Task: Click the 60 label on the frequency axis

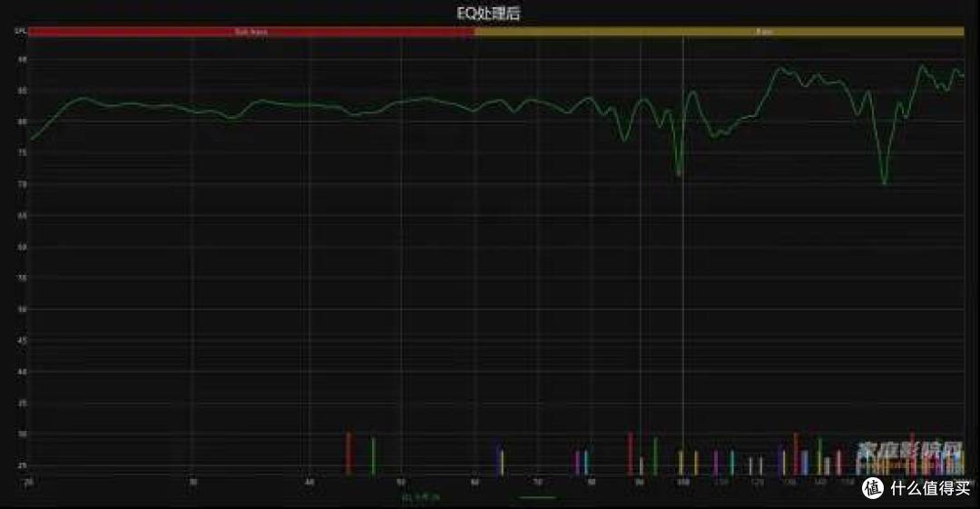Action: [475, 482]
